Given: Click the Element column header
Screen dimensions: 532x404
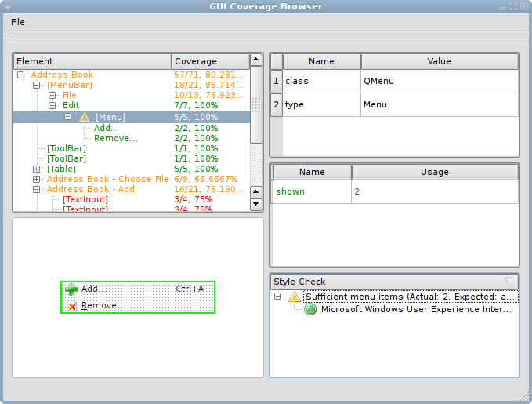Looking at the screenshot, I should 92,61.
